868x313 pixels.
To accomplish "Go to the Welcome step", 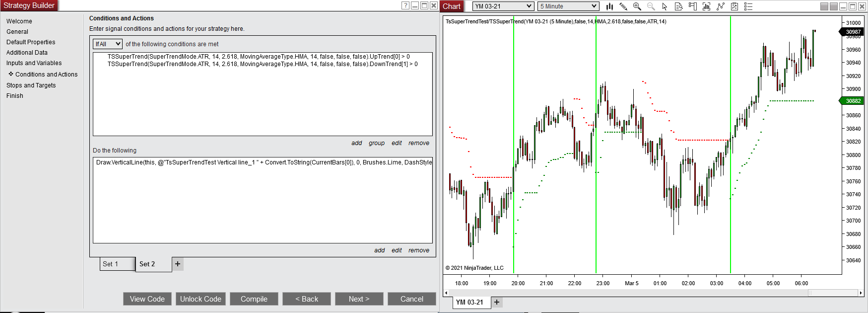I will tap(19, 21).
